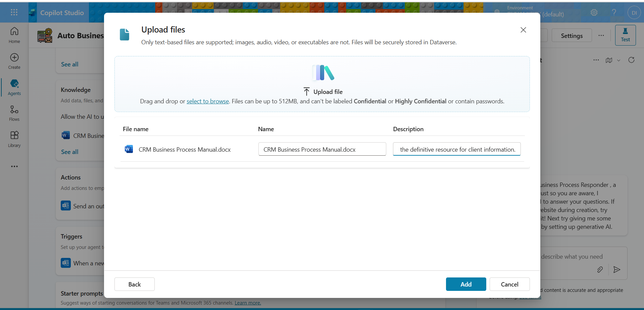Open the Settings button
The image size is (644, 310).
[x=572, y=36]
